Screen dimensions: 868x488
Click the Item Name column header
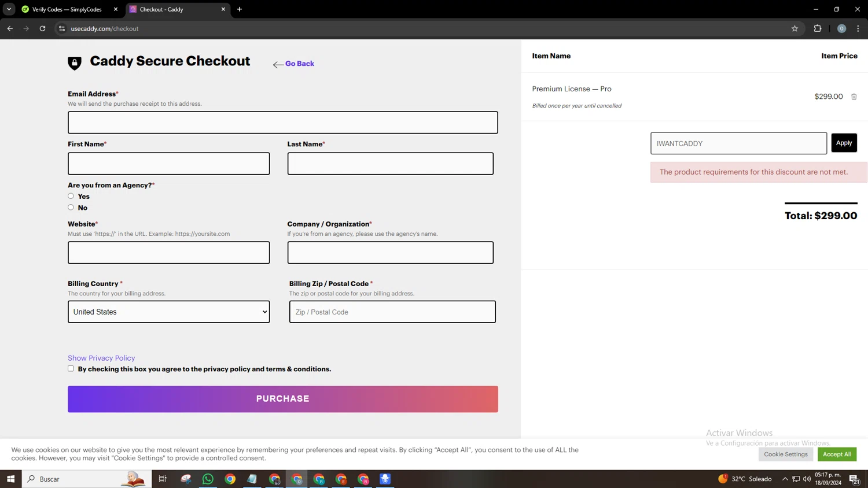point(551,56)
